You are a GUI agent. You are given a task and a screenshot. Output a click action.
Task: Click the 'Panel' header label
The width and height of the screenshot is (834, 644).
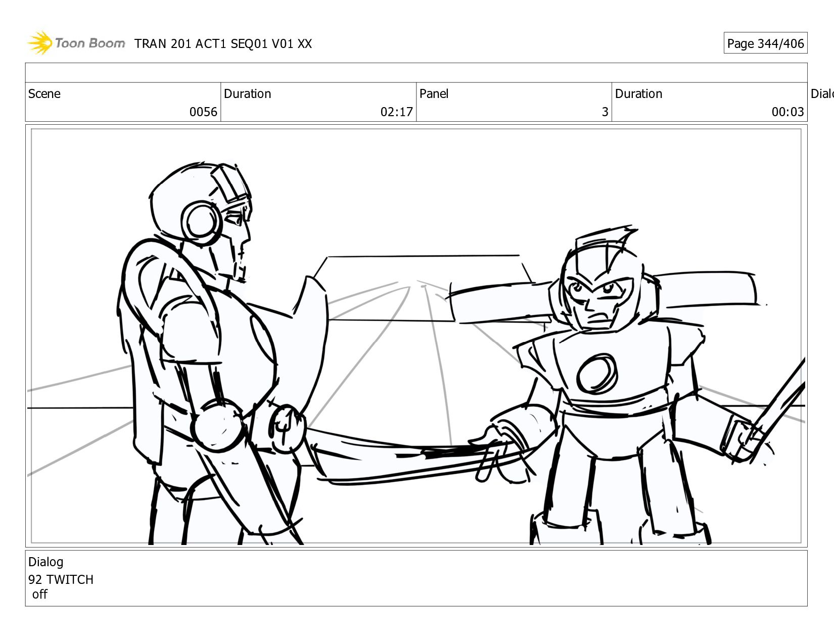point(434,94)
